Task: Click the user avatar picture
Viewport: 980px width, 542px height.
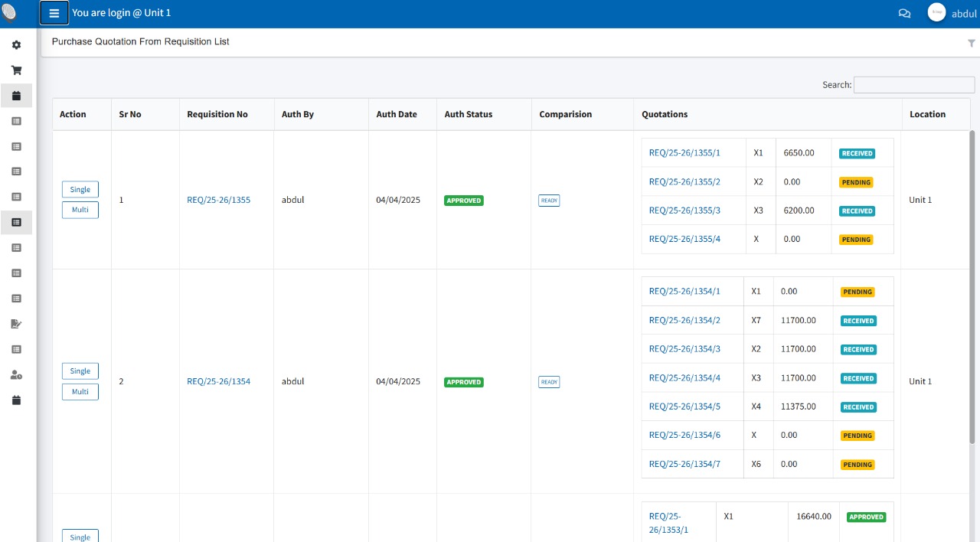Action: [x=936, y=12]
